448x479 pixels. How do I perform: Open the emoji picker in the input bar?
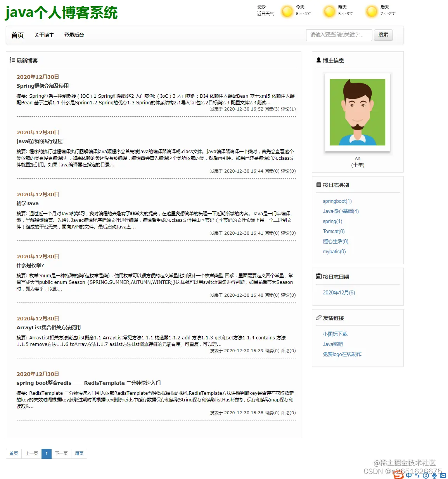(426, 476)
